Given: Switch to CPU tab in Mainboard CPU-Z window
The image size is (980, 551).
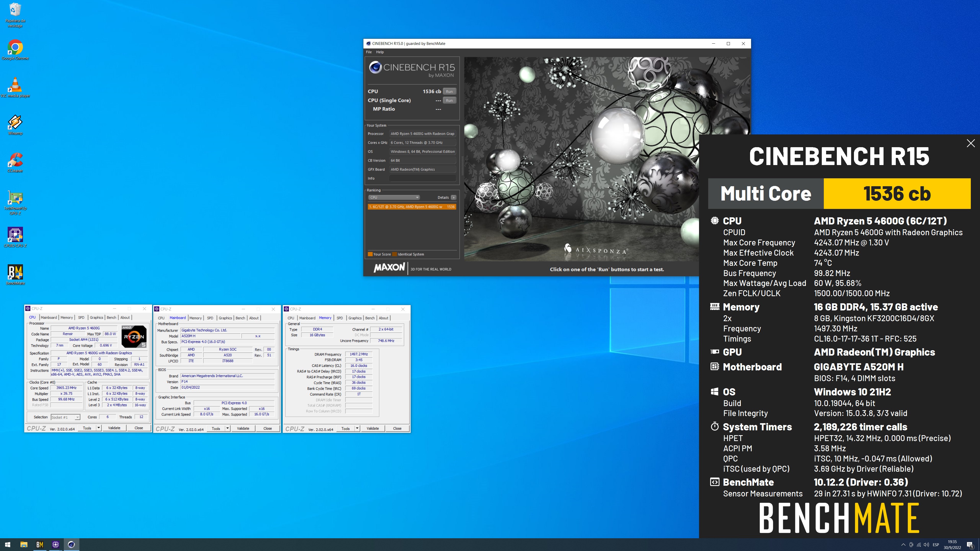Looking at the screenshot, I should tap(161, 318).
